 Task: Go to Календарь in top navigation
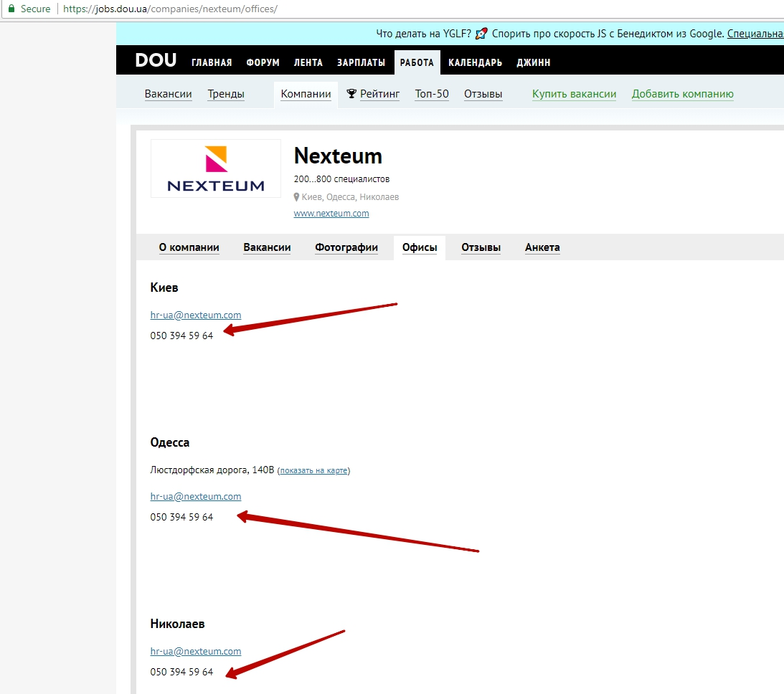click(x=475, y=63)
